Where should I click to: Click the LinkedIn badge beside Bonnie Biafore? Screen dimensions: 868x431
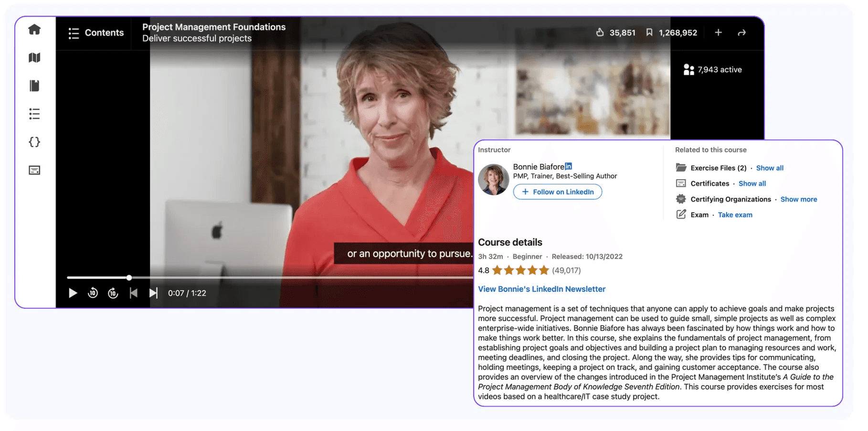pos(568,166)
